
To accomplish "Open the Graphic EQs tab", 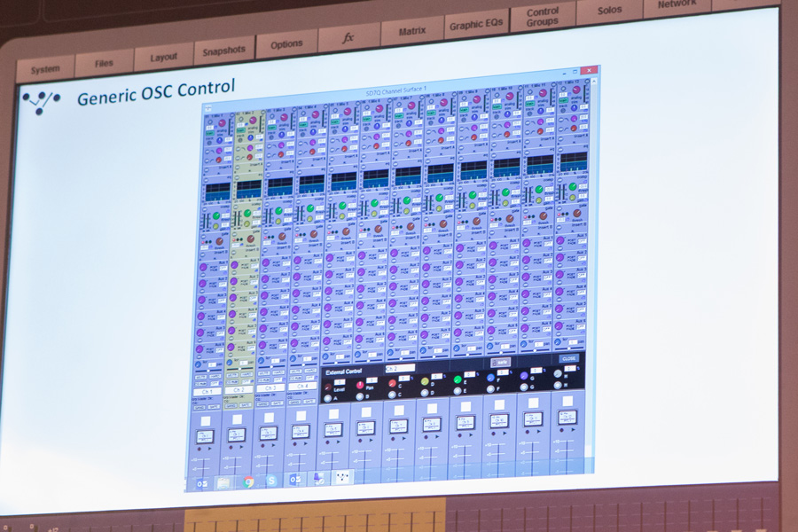I will pyautogui.click(x=476, y=24).
